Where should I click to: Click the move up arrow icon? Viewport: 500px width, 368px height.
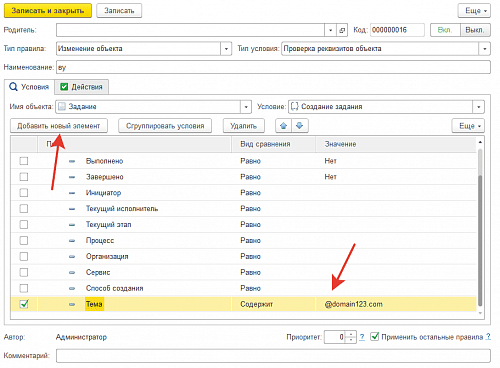click(283, 126)
